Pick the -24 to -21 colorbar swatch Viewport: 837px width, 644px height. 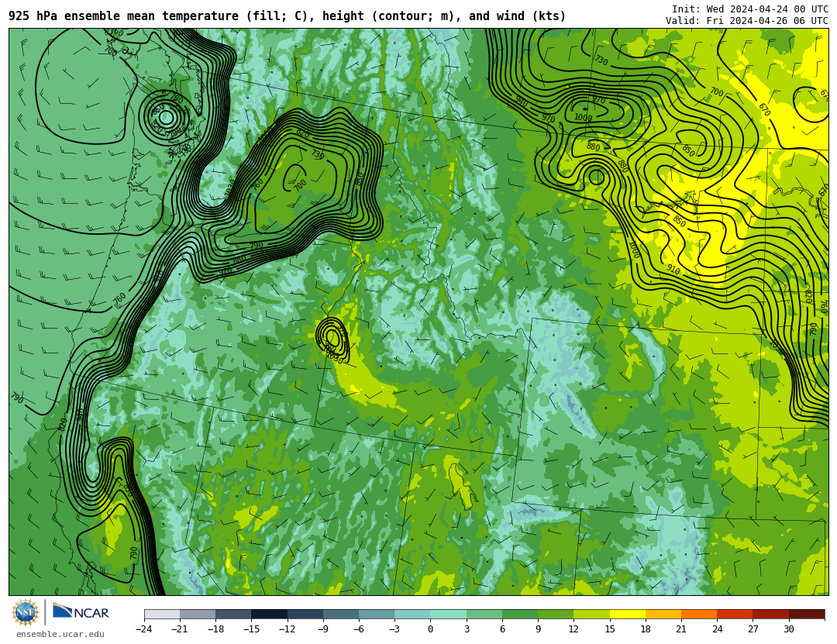point(162,614)
